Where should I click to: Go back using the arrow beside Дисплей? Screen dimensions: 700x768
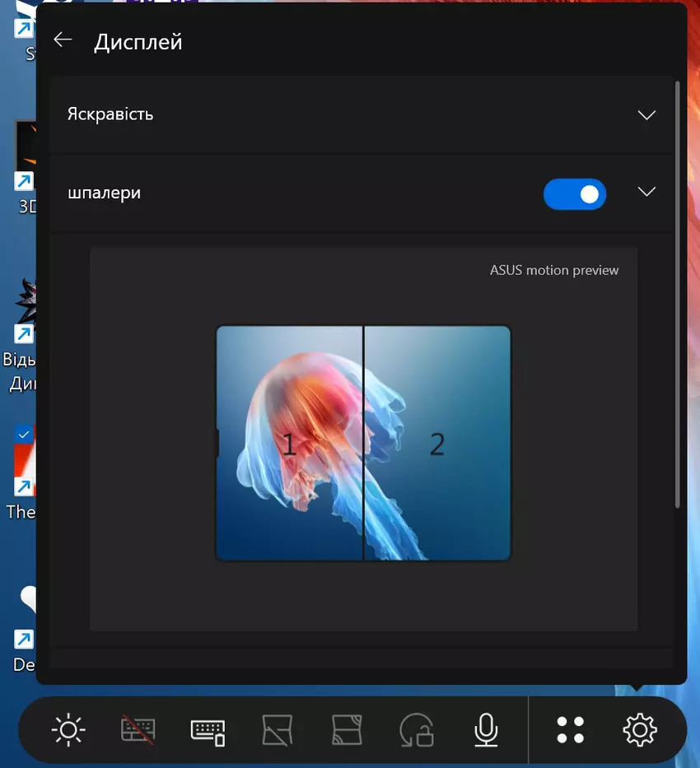point(63,40)
